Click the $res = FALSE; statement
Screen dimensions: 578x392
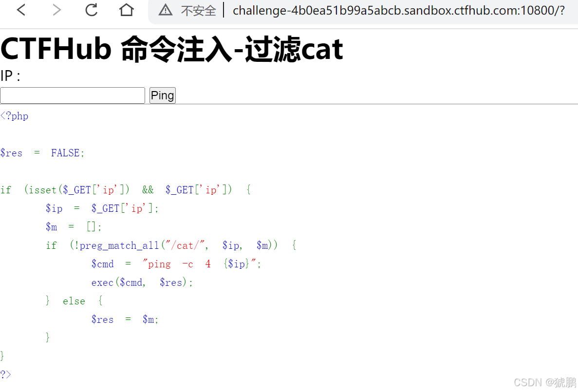tap(42, 153)
